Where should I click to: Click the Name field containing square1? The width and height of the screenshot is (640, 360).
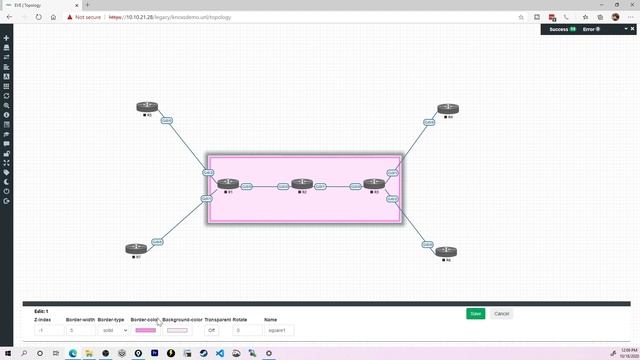pyautogui.click(x=279, y=330)
